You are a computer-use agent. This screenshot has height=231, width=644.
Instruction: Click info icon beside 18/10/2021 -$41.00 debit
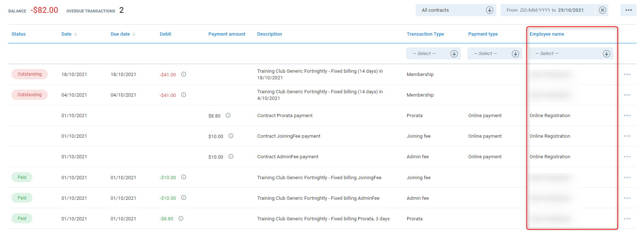click(184, 74)
